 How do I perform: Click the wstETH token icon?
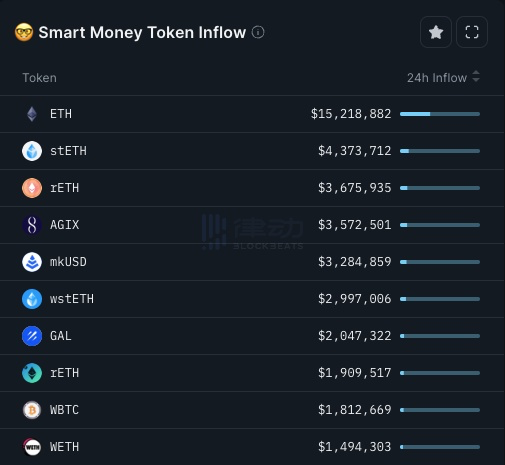[x=32, y=299]
